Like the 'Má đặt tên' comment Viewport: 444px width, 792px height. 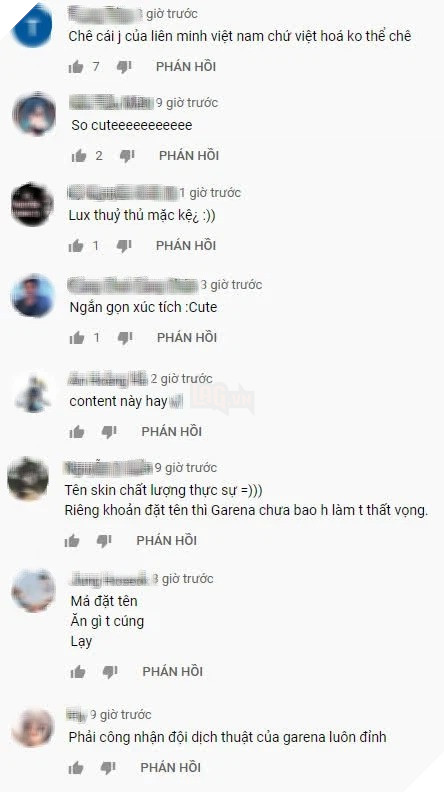tap(78, 672)
